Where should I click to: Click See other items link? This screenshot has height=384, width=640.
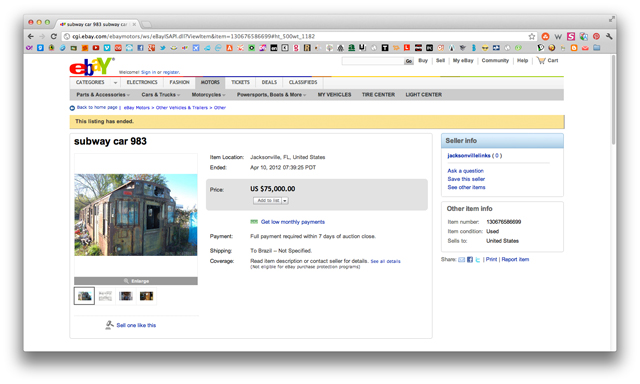(x=466, y=187)
